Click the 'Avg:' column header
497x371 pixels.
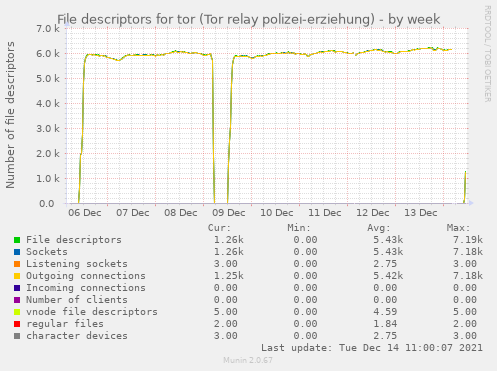pyautogui.click(x=378, y=228)
